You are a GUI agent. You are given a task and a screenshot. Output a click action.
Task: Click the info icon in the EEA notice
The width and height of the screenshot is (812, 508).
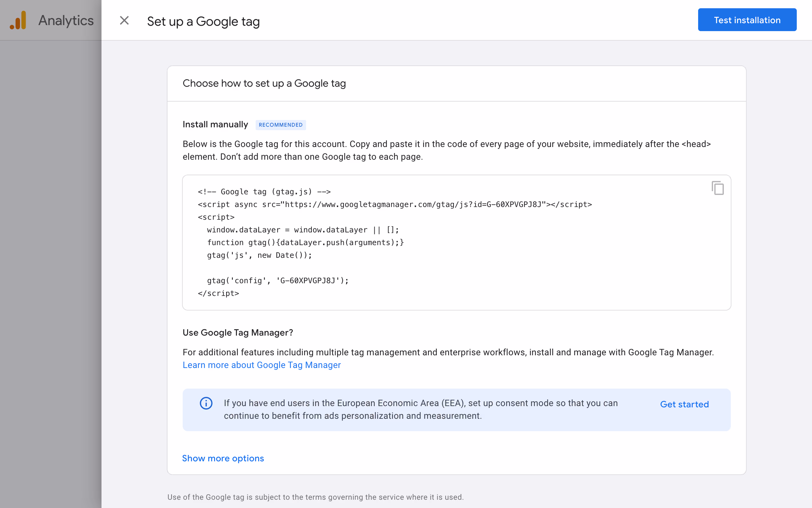pos(206,403)
